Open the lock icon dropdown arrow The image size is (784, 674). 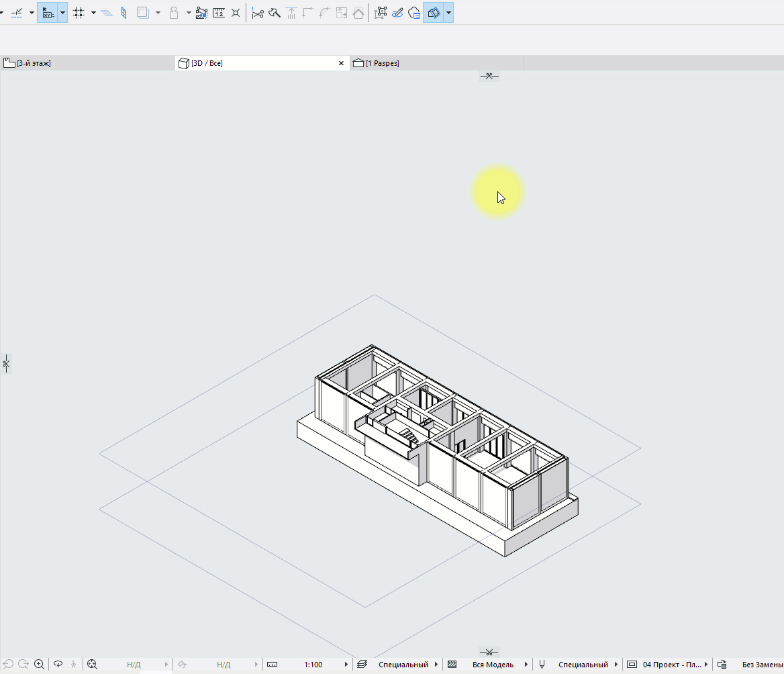[189, 13]
